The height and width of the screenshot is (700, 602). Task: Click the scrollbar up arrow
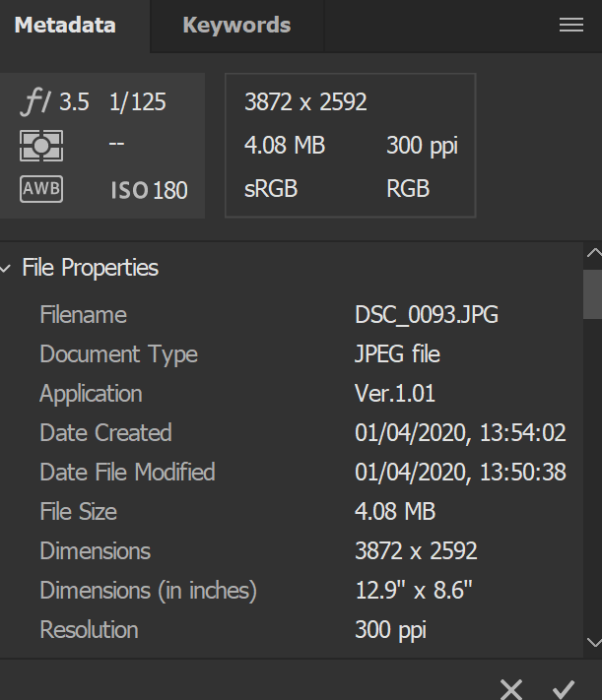point(592,254)
